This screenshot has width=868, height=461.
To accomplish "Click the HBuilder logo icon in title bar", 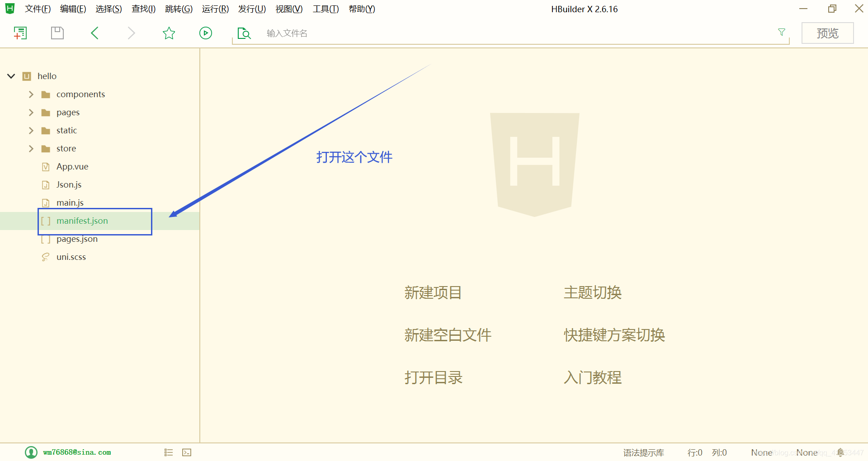I will (x=10, y=9).
